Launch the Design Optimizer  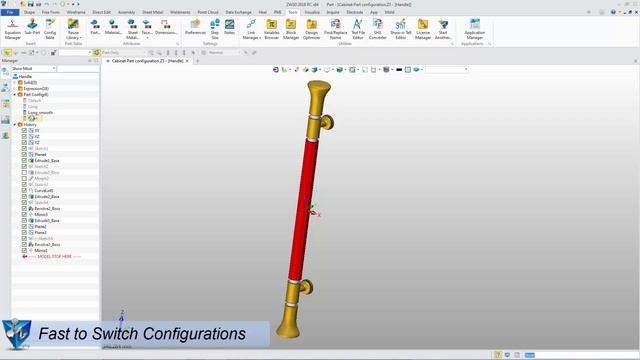311,29
